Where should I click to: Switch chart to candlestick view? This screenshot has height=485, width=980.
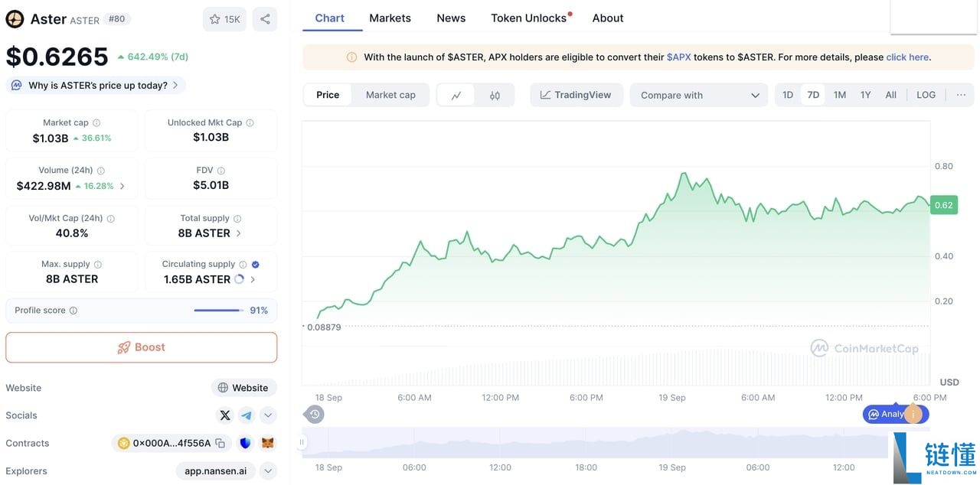click(x=495, y=95)
